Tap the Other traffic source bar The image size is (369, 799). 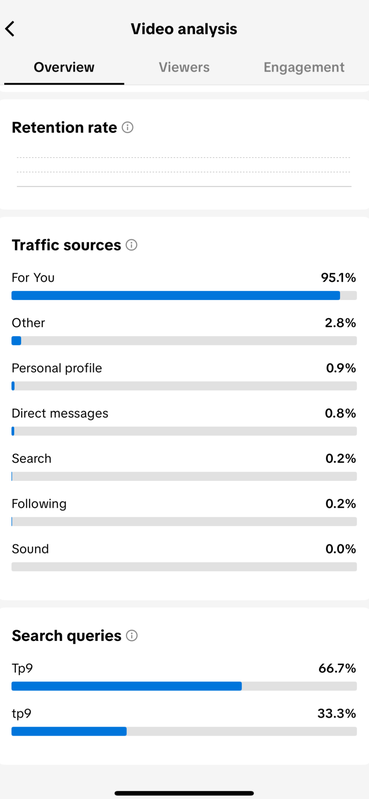click(x=184, y=341)
